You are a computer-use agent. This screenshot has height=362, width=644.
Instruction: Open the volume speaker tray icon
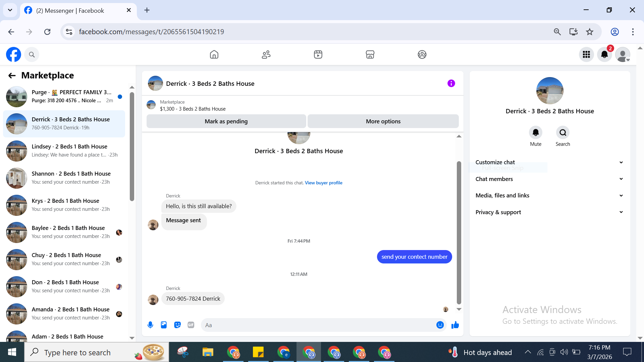pyautogui.click(x=564, y=352)
